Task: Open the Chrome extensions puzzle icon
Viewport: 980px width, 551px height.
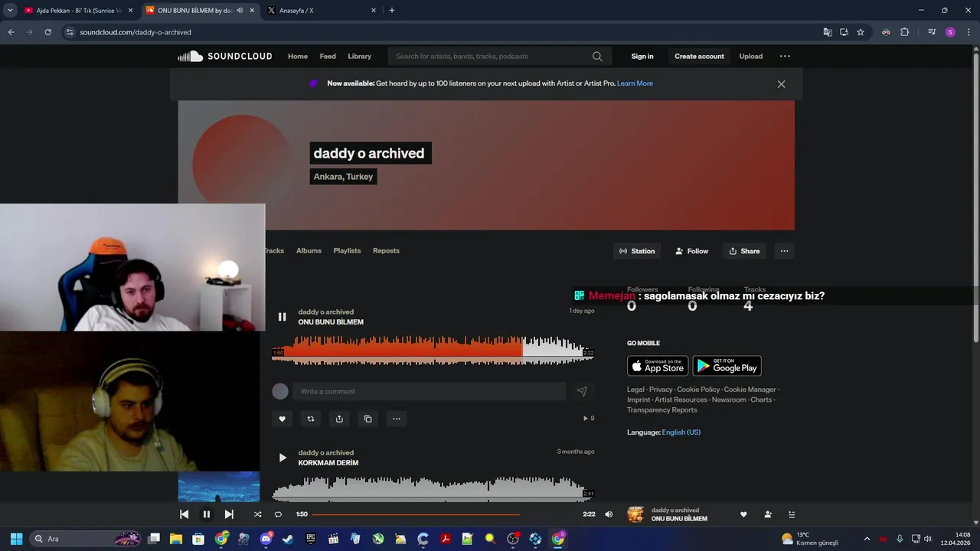Action: click(x=905, y=32)
